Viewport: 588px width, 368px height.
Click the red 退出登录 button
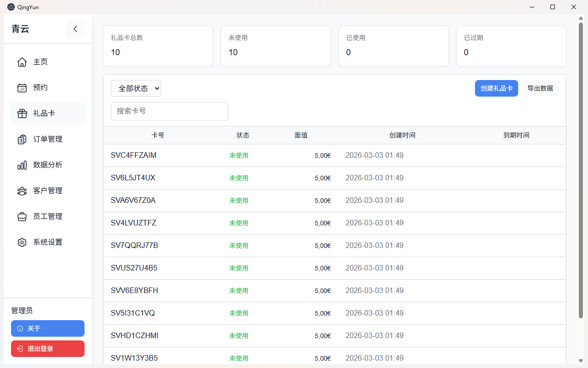point(48,349)
